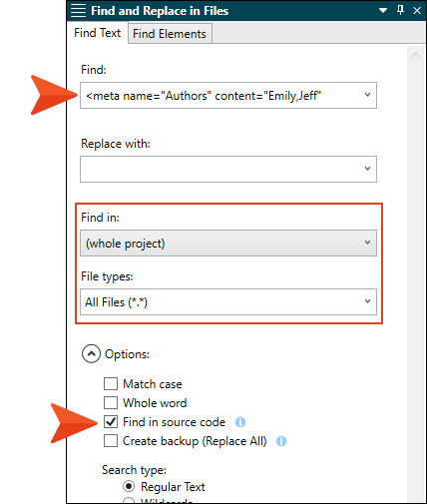The height and width of the screenshot is (504, 427).
Task: Enable the Match case checkbox
Action: 111,383
